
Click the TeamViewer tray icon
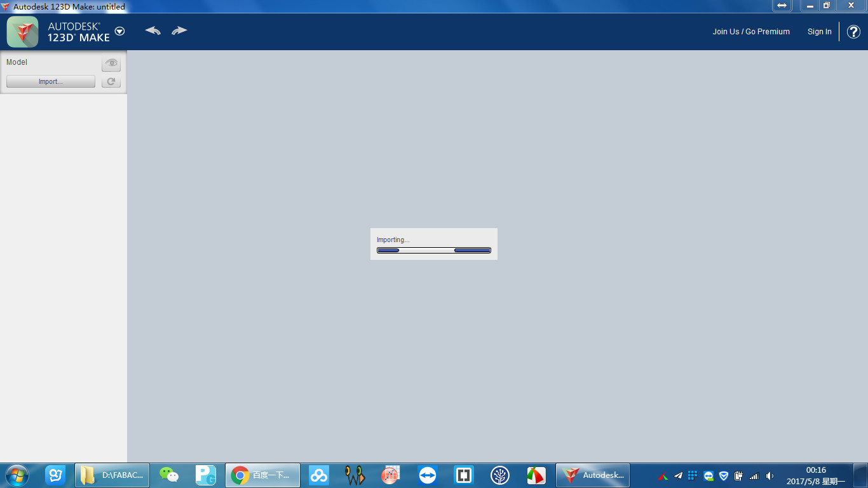click(709, 476)
